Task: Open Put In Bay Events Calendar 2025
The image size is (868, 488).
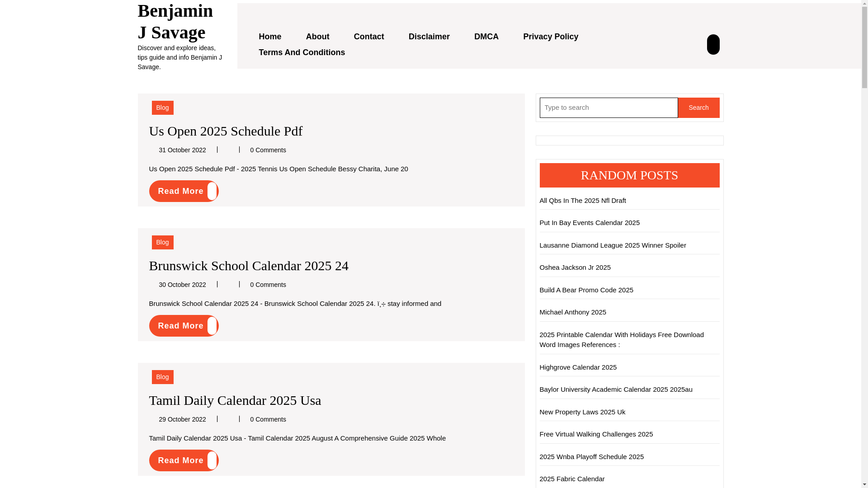Action: [590, 223]
